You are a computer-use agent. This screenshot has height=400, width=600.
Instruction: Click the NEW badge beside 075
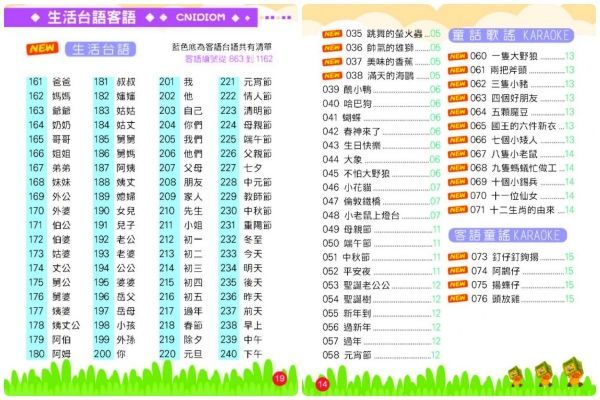click(x=458, y=284)
